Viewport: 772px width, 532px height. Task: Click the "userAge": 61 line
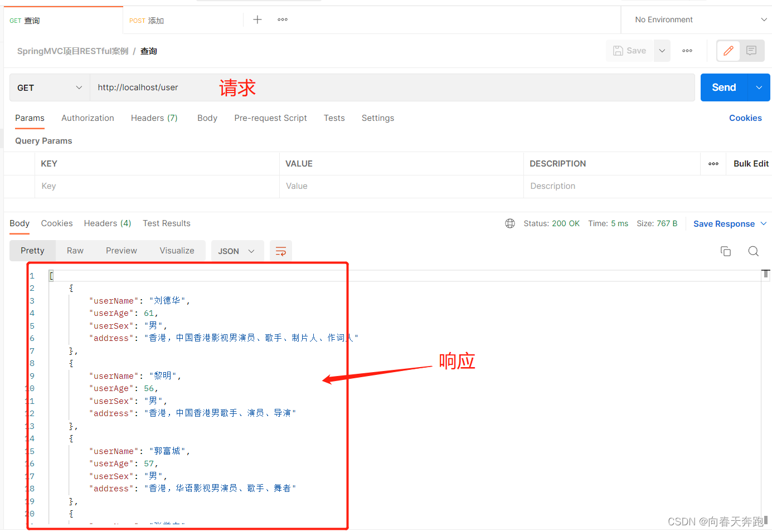coord(124,313)
